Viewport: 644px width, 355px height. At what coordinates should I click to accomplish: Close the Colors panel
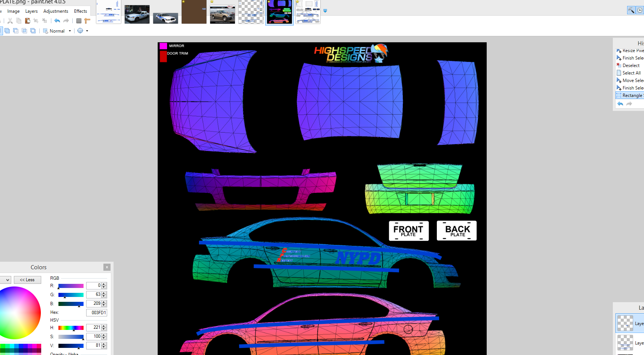click(107, 267)
